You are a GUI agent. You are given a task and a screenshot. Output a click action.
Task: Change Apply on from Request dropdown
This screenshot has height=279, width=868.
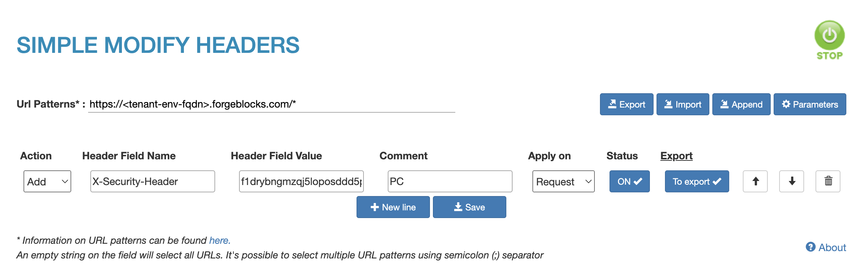click(x=563, y=181)
